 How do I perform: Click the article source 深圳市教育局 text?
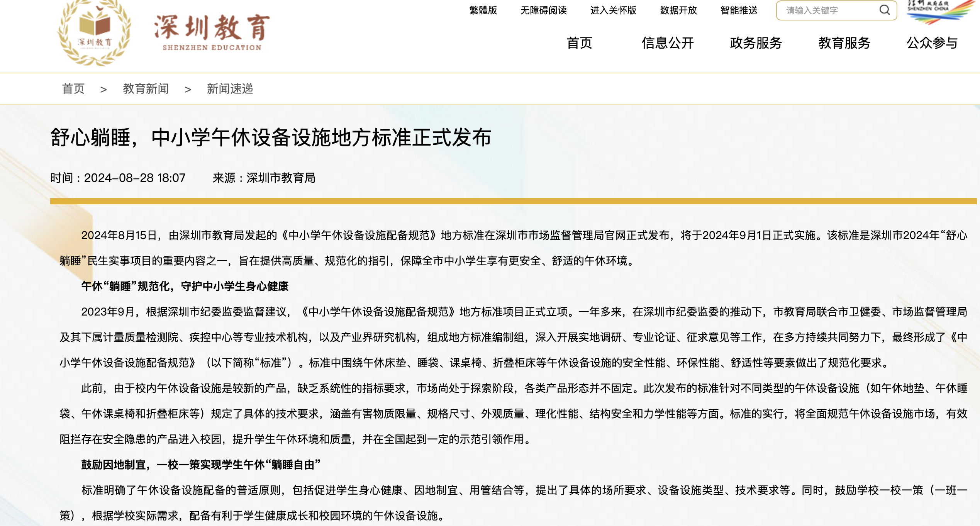(281, 178)
